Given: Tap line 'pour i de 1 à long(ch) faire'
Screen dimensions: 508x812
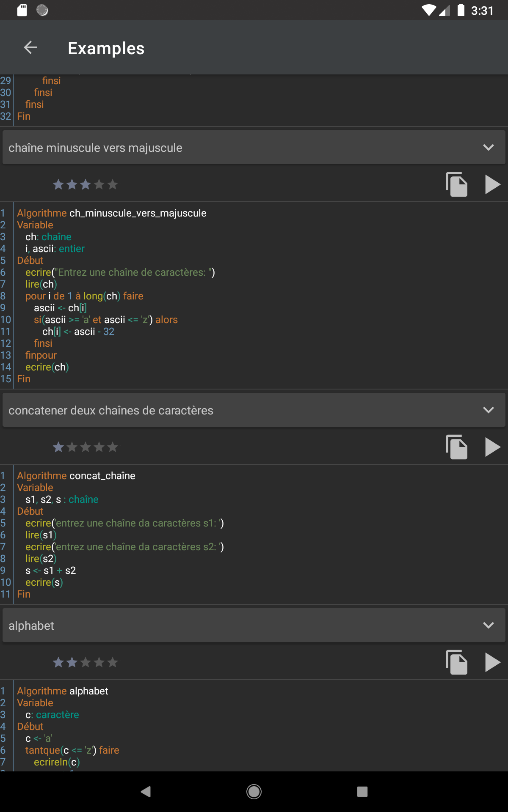Looking at the screenshot, I should tap(84, 296).
